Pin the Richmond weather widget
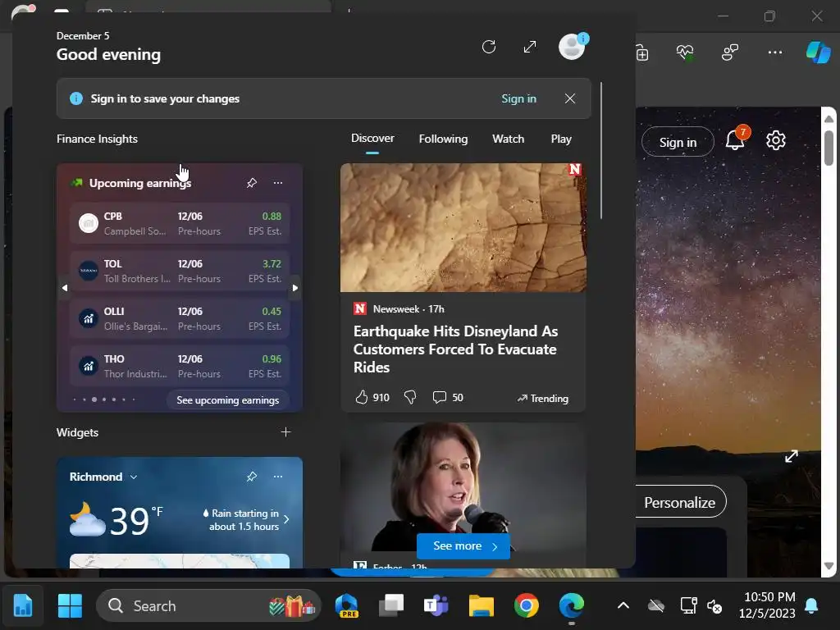840x630 pixels. (x=252, y=477)
